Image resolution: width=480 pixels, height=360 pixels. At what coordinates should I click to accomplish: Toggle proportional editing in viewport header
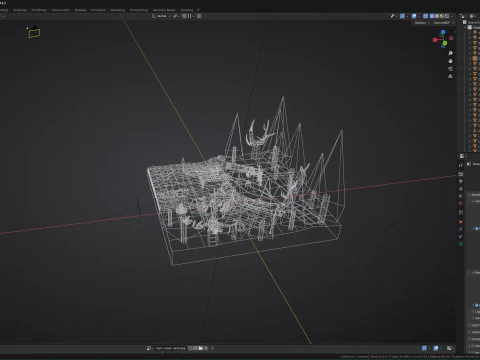199,16
